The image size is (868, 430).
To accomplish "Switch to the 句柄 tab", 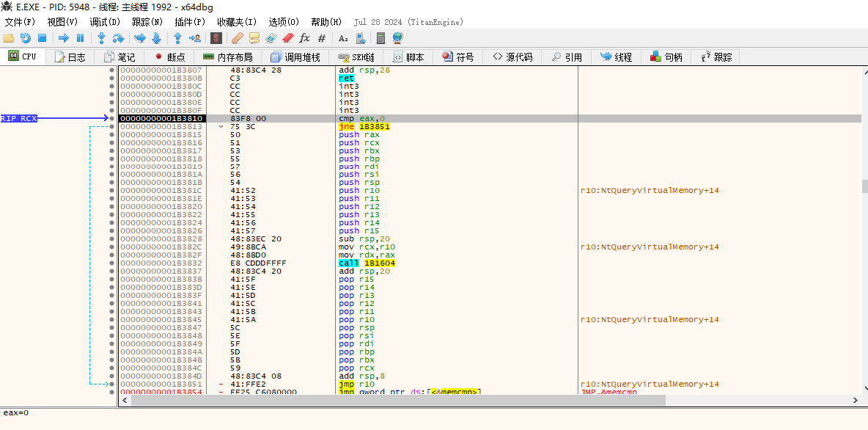I will coord(666,57).
